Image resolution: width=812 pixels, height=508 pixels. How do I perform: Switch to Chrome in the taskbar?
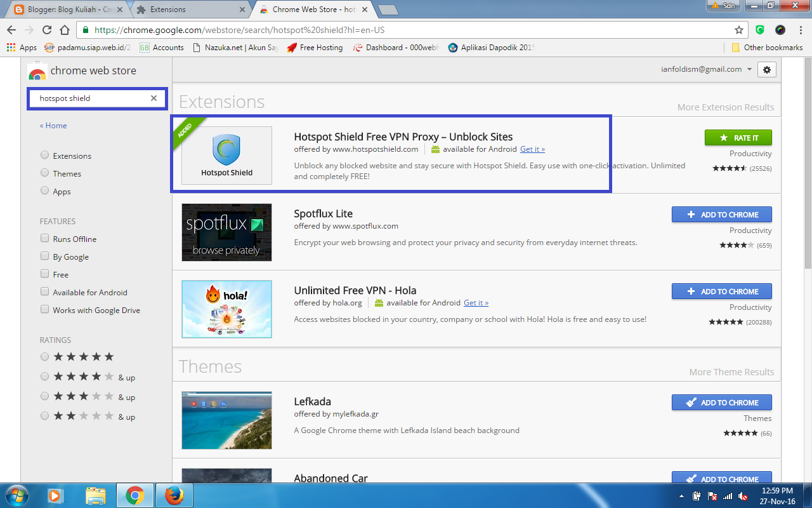coord(134,495)
